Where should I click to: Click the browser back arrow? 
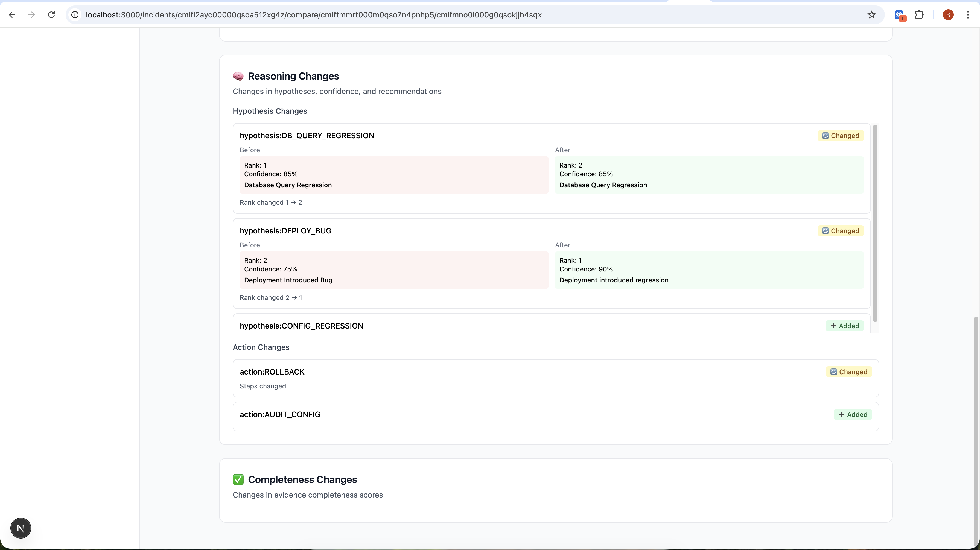[12, 15]
